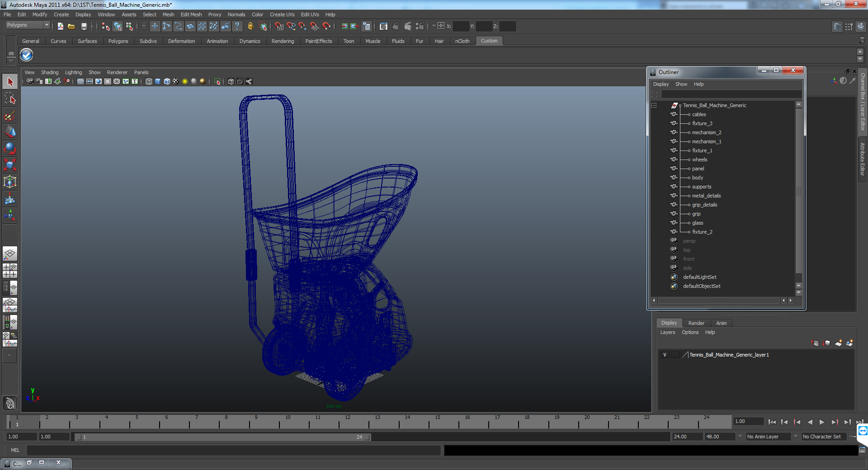The width and height of the screenshot is (868, 470).
Task: Open the Create UVs menu
Action: point(282,14)
